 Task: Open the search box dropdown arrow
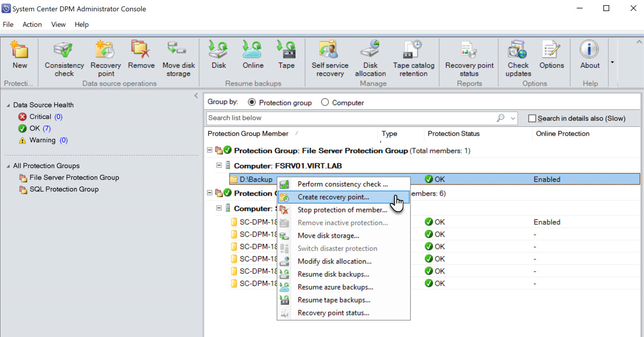[x=513, y=118]
